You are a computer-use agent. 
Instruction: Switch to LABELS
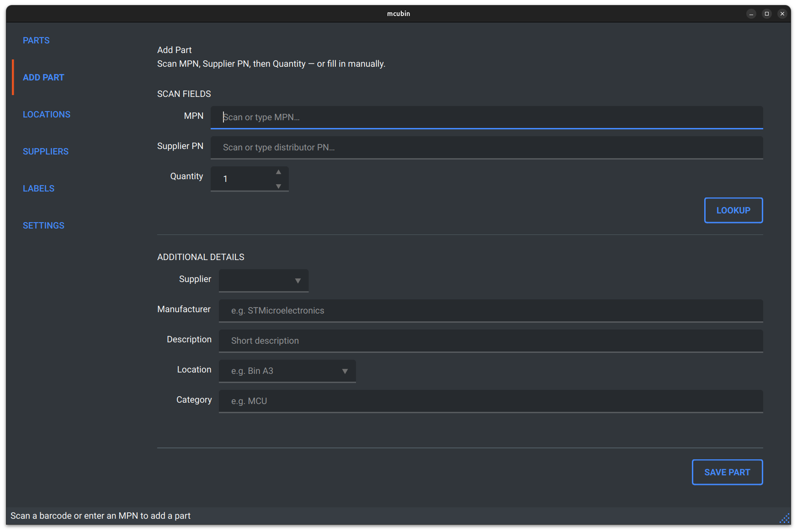click(38, 188)
